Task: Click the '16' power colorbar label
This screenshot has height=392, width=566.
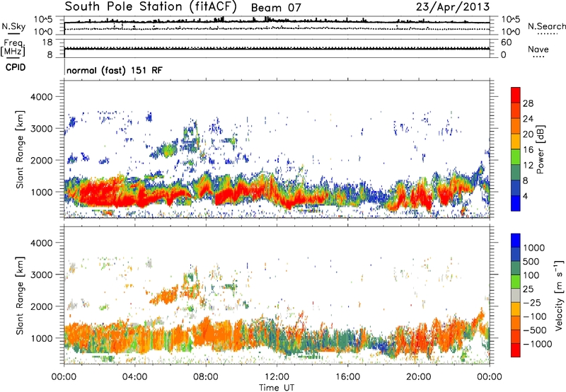Action: click(x=528, y=150)
